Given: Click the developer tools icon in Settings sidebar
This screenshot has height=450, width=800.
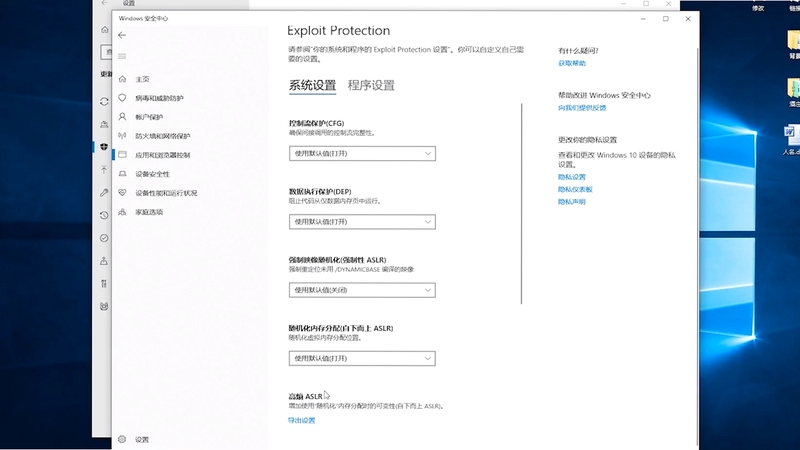Looking at the screenshot, I should click(x=104, y=284).
